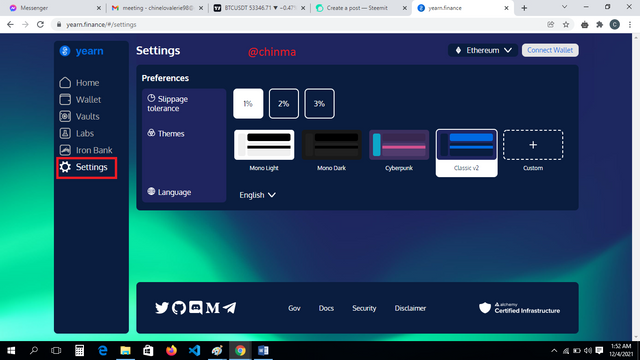Open Settings in the sidebar
Viewport: 640px width, 360px height.
tap(84, 167)
